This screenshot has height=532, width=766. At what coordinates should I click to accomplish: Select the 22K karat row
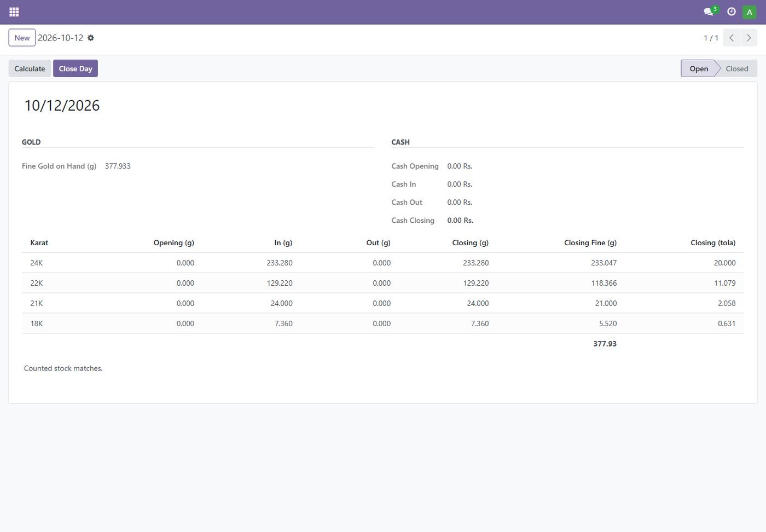point(383,283)
